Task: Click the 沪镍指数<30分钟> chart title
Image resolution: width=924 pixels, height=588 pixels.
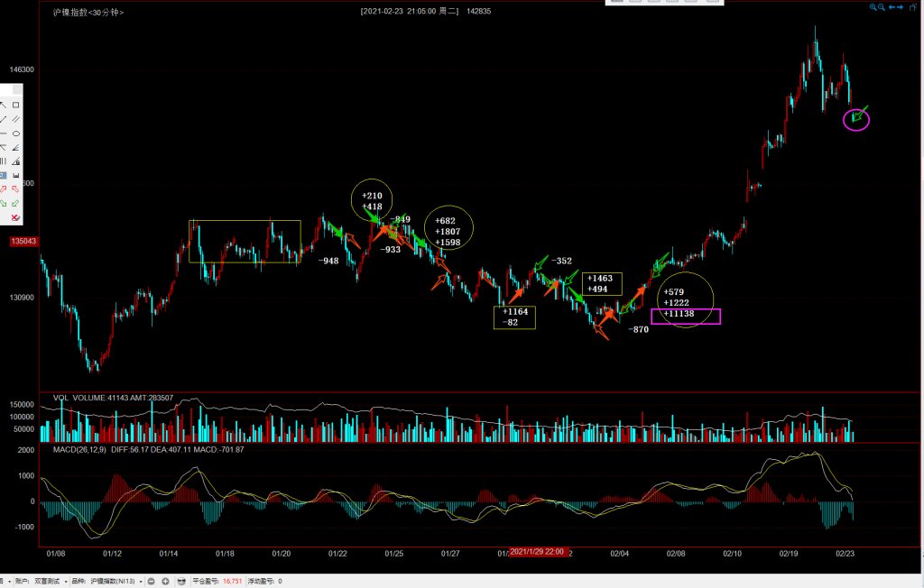Action: tap(88, 12)
